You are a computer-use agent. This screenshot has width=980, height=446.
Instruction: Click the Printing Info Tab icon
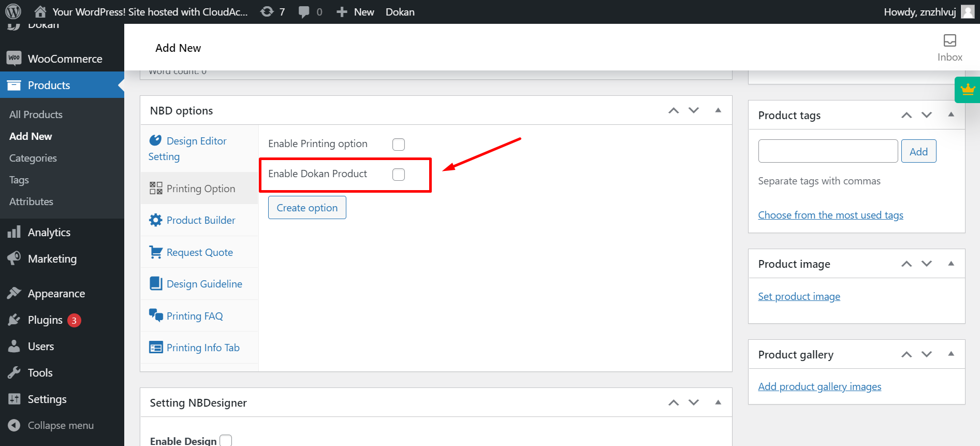pyautogui.click(x=156, y=347)
